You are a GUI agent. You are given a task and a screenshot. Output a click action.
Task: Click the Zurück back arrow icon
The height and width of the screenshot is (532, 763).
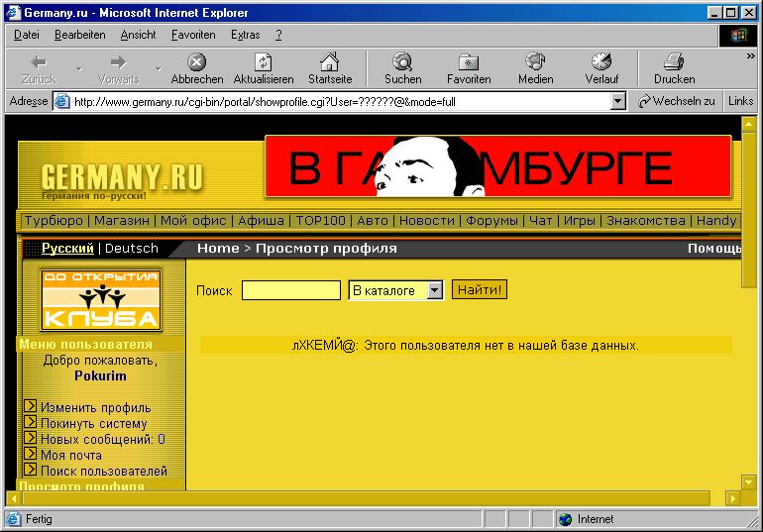click(39, 62)
